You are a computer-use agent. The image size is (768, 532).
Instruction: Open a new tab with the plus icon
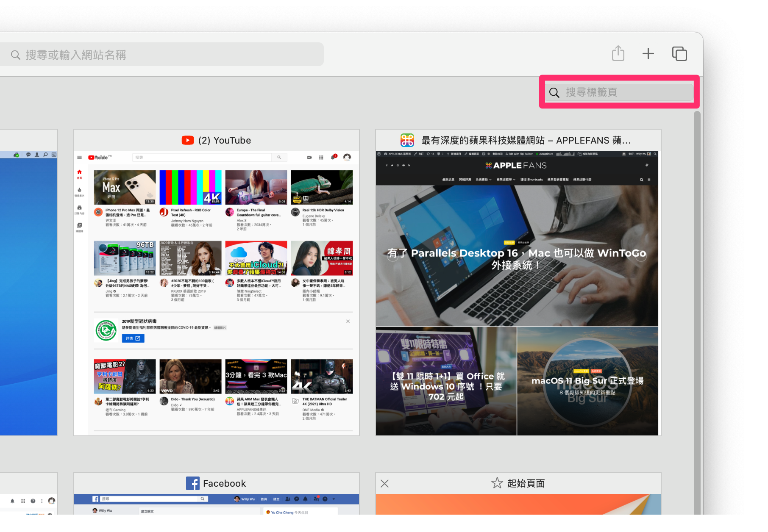[648, 54]
